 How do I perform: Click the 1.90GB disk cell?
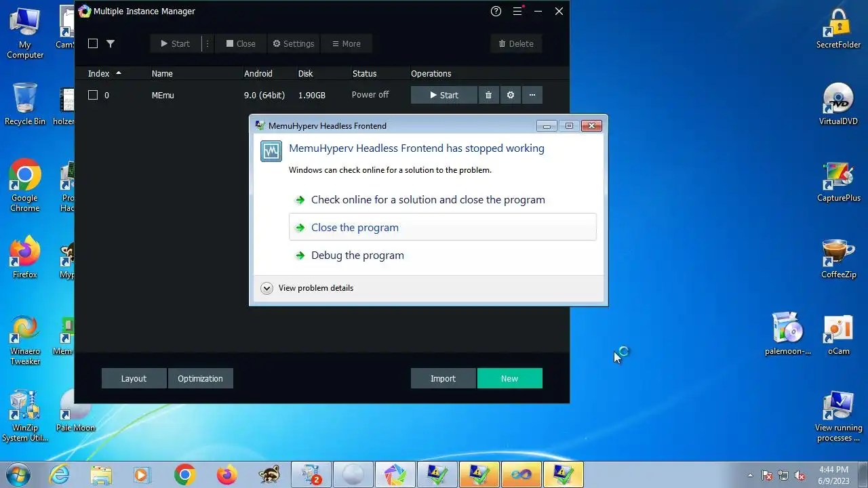312,96
